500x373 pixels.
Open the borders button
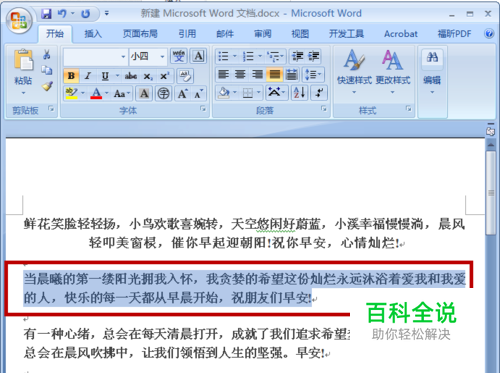248,93
